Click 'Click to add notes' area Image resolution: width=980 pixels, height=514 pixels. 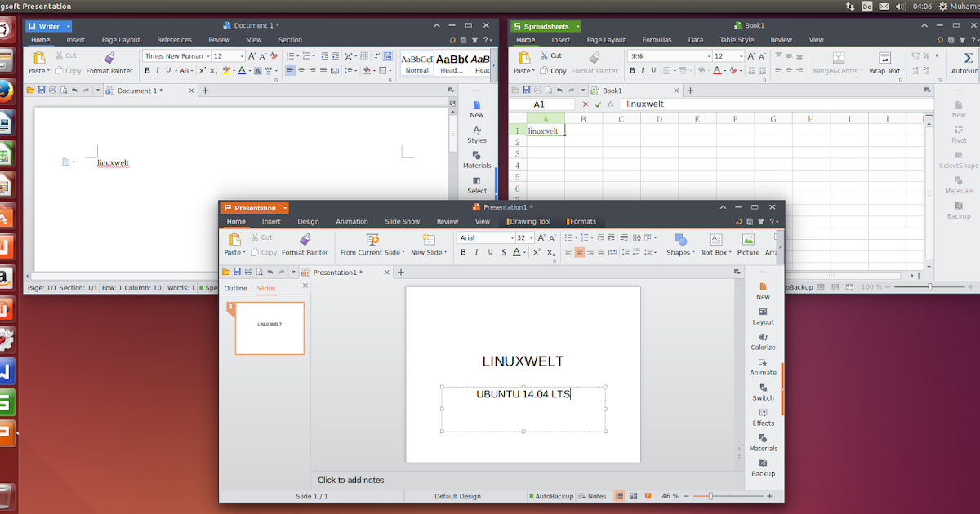[x=350, y=480]
